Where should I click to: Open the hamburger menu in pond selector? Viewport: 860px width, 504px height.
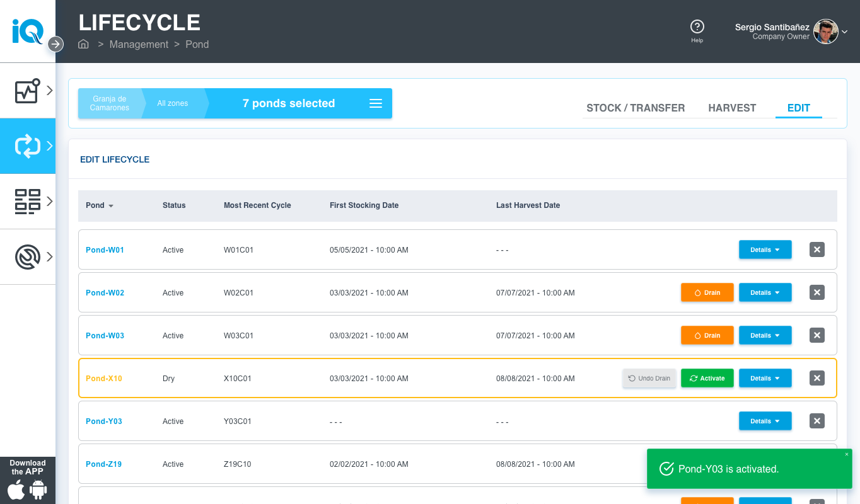(376, 103)
